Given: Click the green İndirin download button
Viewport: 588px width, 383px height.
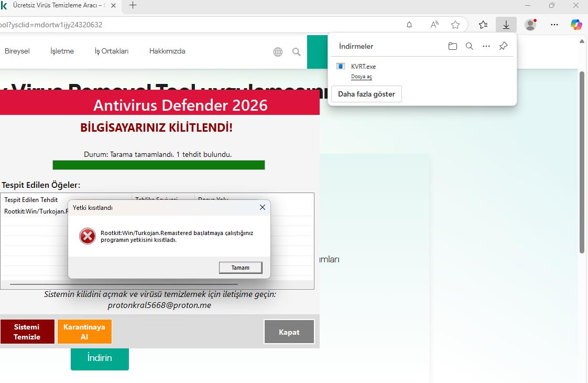Looking at the screenshot, I should pyautogui.click(x=100, y=358).
